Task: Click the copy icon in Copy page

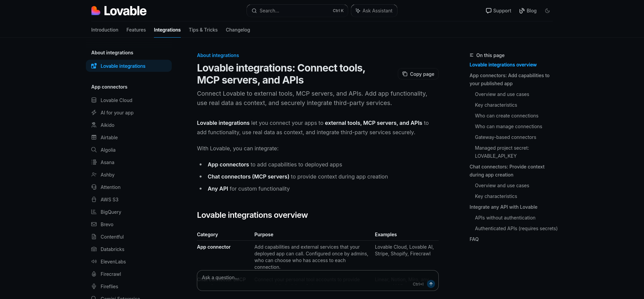Action: click(405, 74)
